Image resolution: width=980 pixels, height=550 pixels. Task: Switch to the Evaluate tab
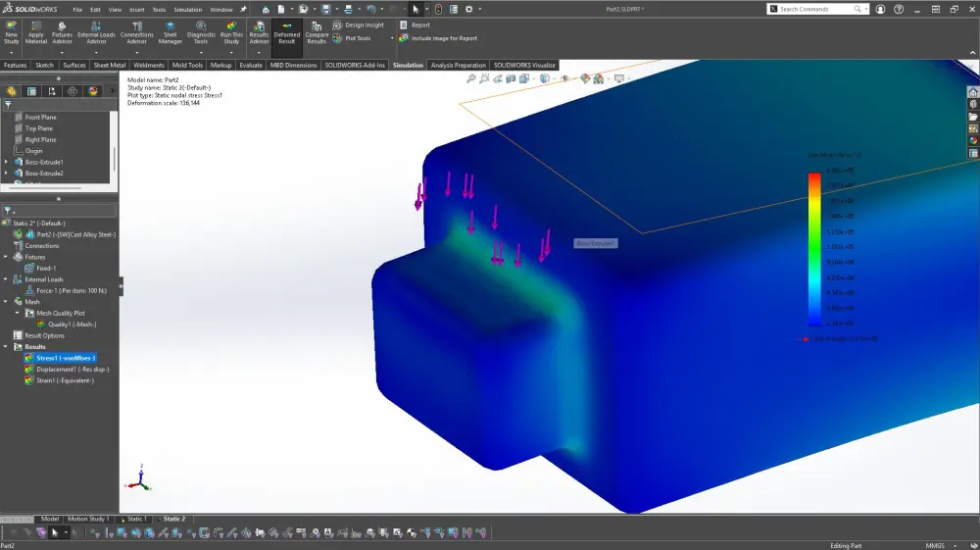point(251,65)
